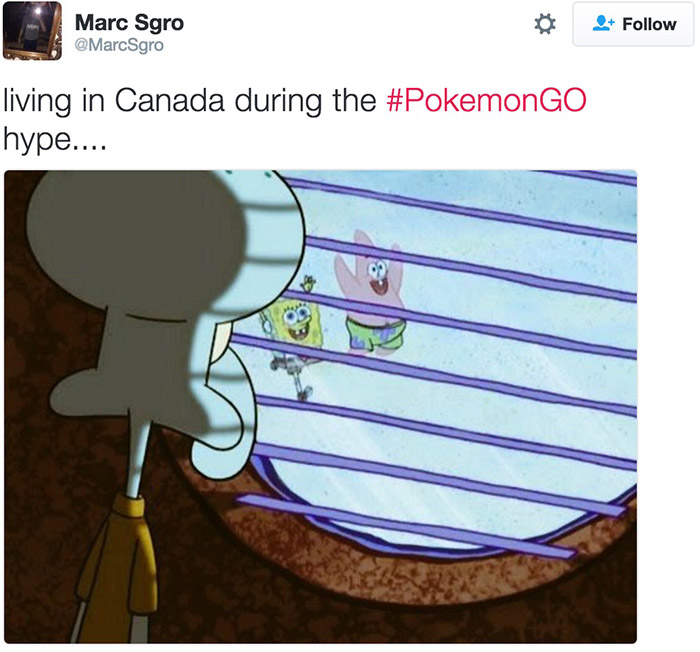Click the word 'Follow' on the button

649,24
